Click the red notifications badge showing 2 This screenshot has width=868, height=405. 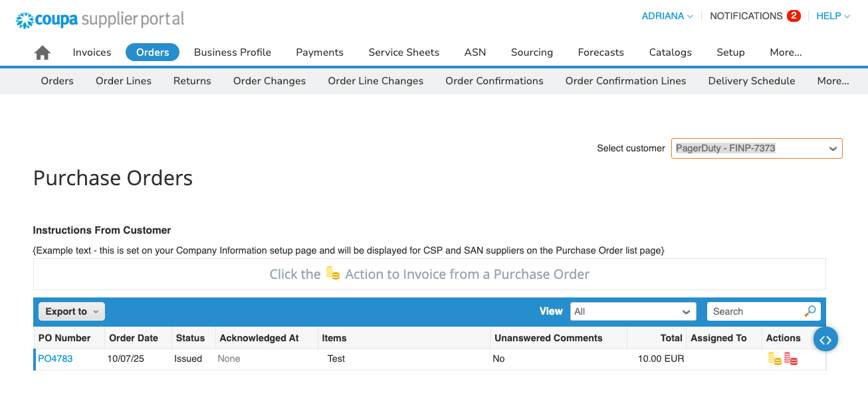[x=795, y=15]
